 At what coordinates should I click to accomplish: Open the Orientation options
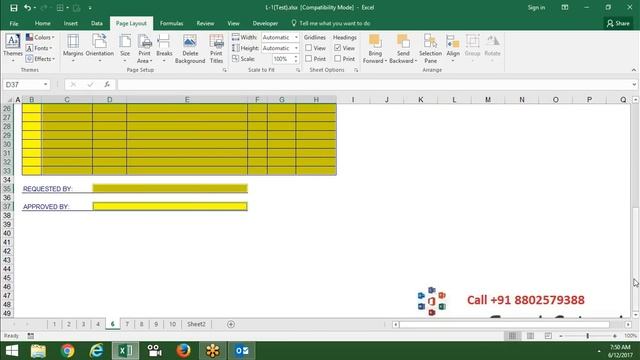coord(100,49)
